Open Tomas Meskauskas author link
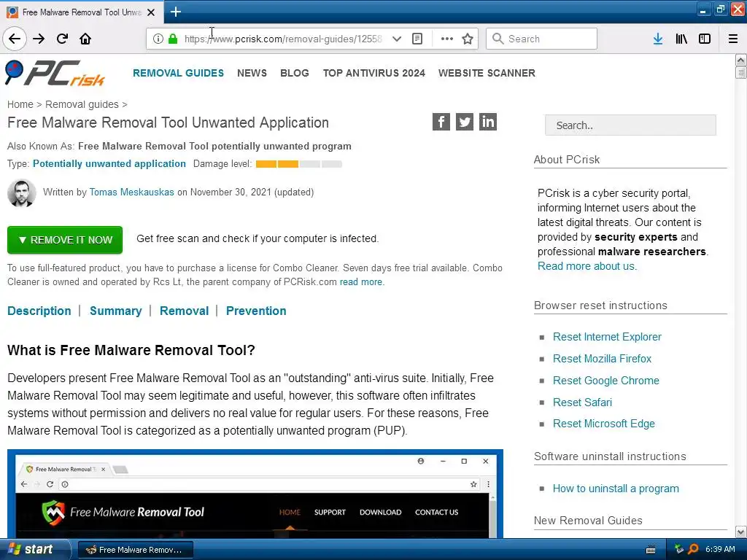Image resolution: width=747 pixels, height=560 pixels. tap(131, 192)
